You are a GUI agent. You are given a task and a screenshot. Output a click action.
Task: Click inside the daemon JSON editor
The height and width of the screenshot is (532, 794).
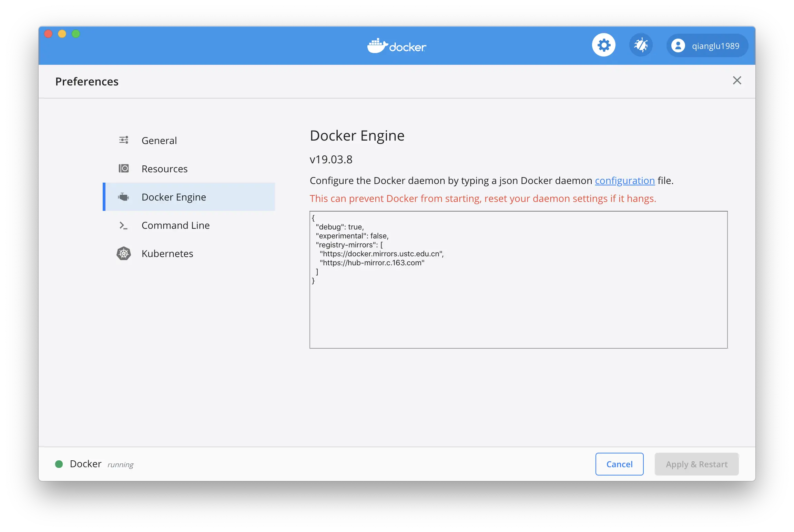(x=518, y=310)
